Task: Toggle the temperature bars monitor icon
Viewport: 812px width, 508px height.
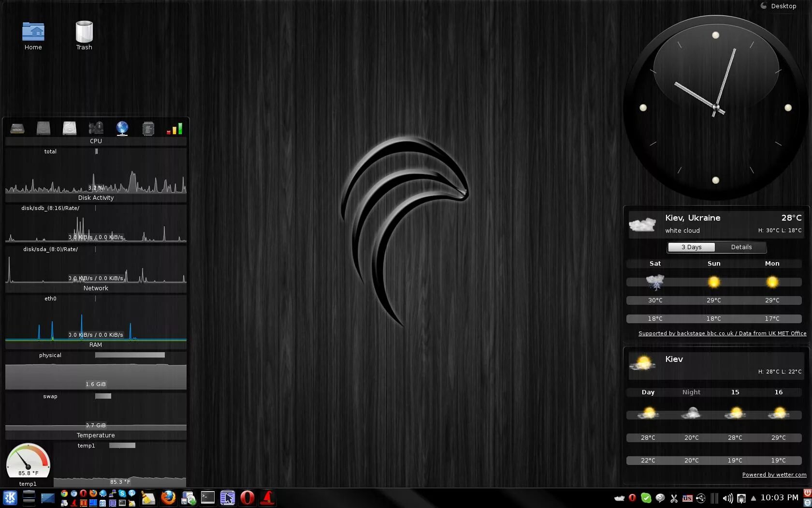Action: [174, 128]
